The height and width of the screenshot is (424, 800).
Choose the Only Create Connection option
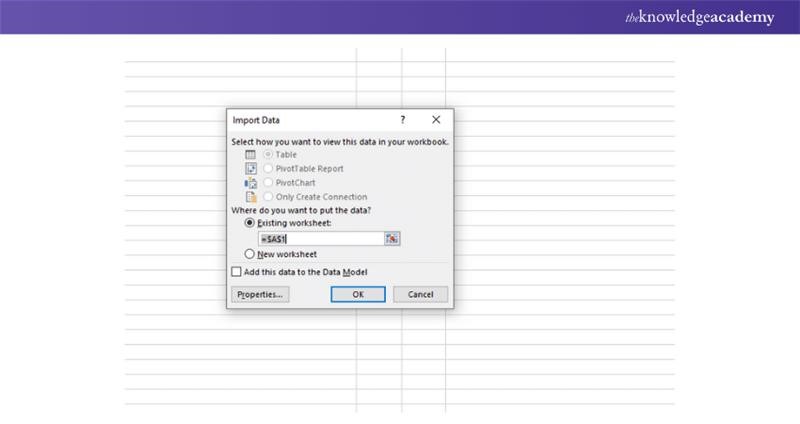click(x=267, y=197)
